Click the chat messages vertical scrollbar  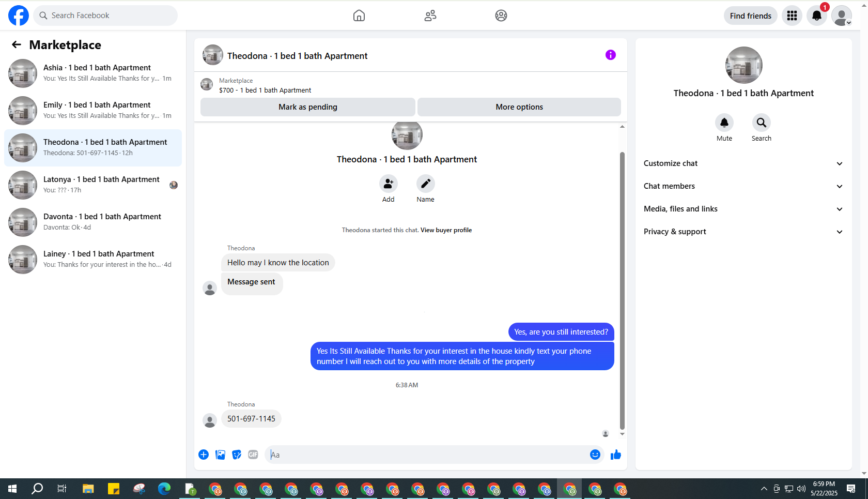tap(622, 291)
